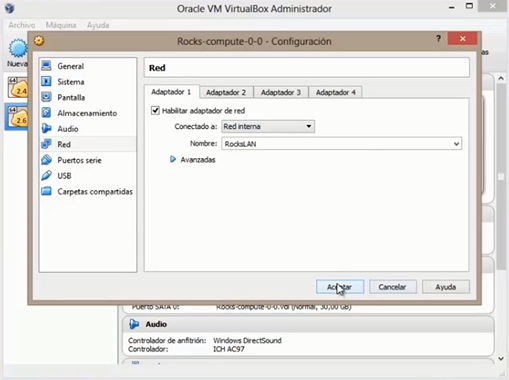The width and height of the screenshot is (509, 380).
Task: Switch to the Adaptador 2 tab
Action: 226,92
